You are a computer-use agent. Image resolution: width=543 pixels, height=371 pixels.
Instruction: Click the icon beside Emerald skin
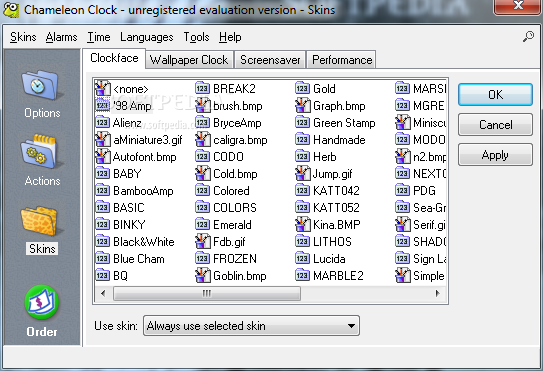(x=202, y=224)
